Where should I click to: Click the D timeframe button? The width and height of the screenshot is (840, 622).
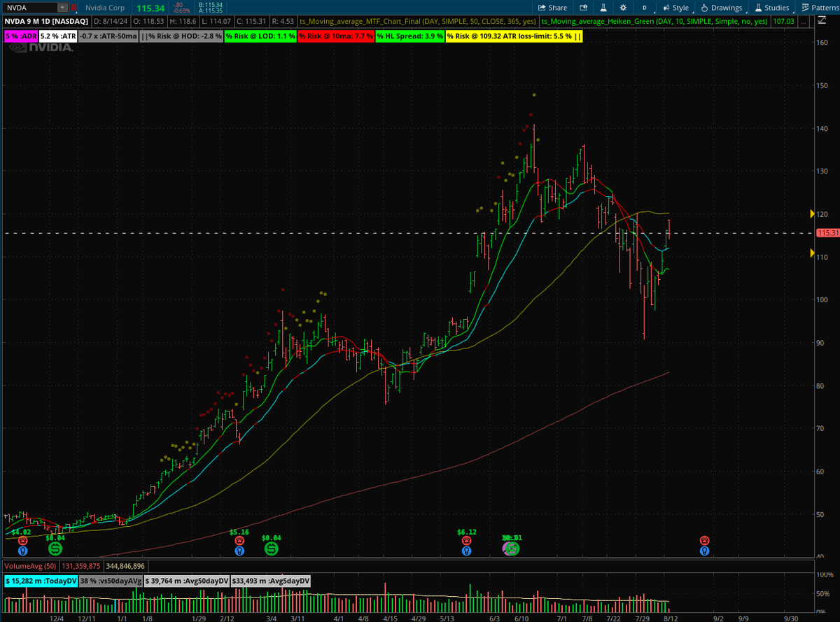[x=644, y=8]
